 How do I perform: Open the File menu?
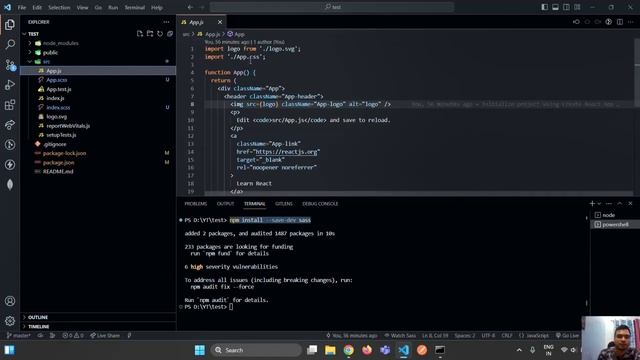click(x=22, y=7)
